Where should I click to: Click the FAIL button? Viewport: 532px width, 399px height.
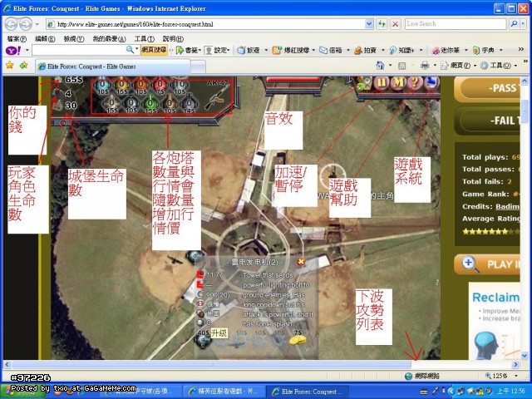[487, 120]
